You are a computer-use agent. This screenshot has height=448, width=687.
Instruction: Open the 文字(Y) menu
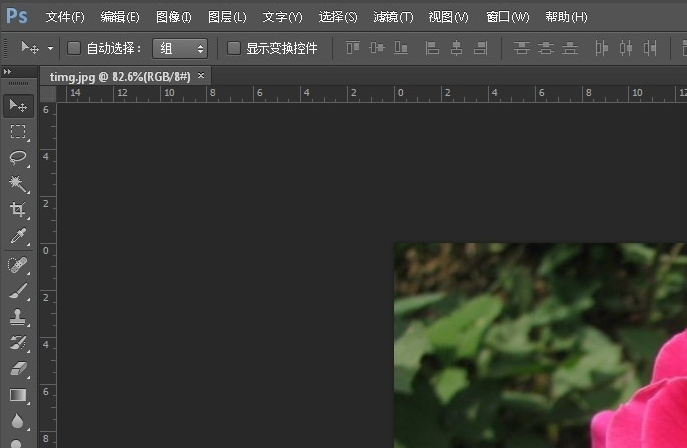click(282, 17)
